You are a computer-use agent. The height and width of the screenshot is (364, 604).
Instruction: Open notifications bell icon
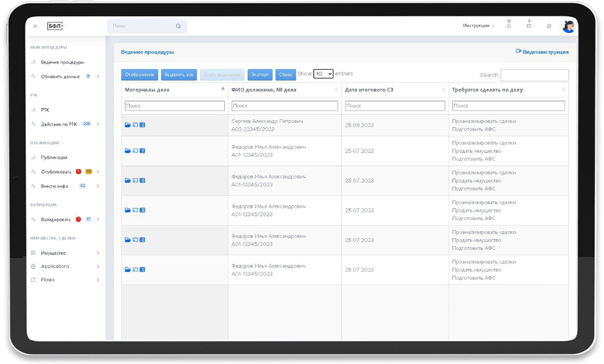pyautogui.click(x=509, y=26)
